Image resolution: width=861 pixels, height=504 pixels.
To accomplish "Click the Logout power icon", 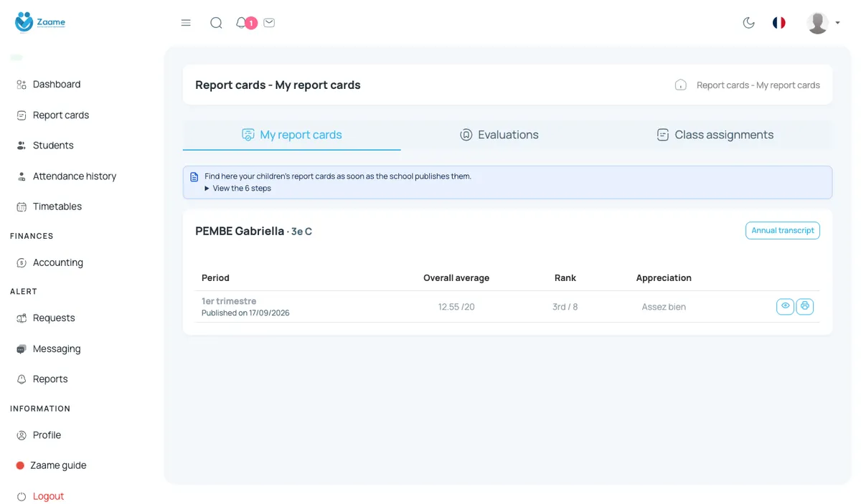I will [22, 496].
